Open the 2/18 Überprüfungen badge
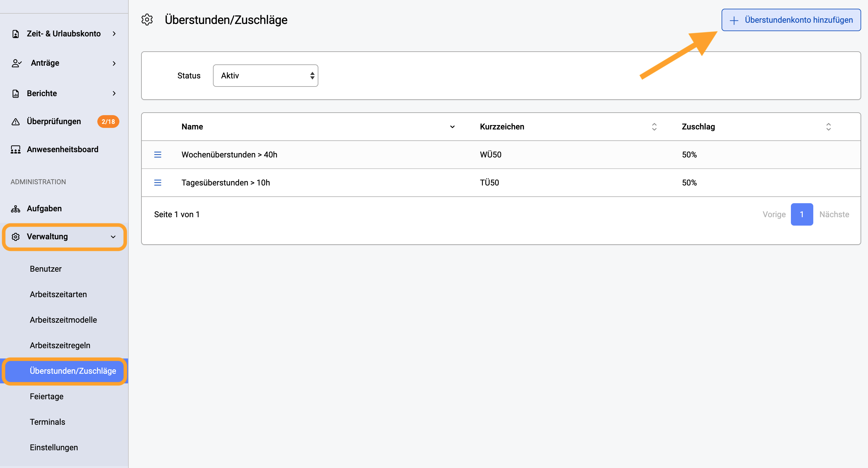 pos(108,121)
